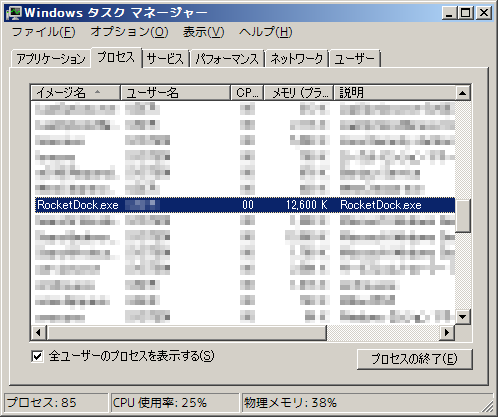Viewport: 498px width, 417px height.
Task: Click the horizontal scrollbar right arrow
Action: [447, 332]
